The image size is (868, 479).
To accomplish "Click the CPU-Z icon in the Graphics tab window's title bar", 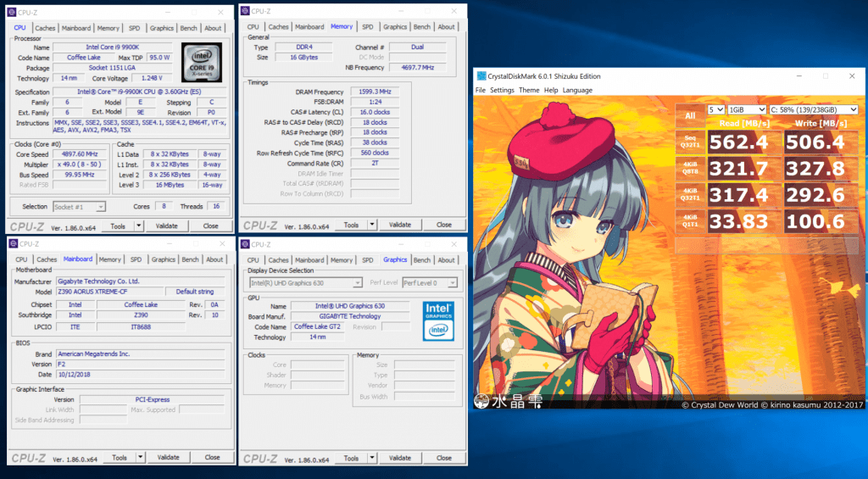I will pos(245,244).
